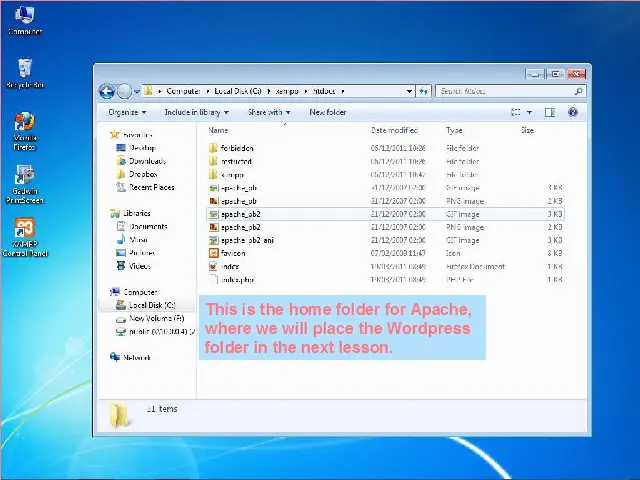
Task: Select the index.php file
Action: point(385,280)
